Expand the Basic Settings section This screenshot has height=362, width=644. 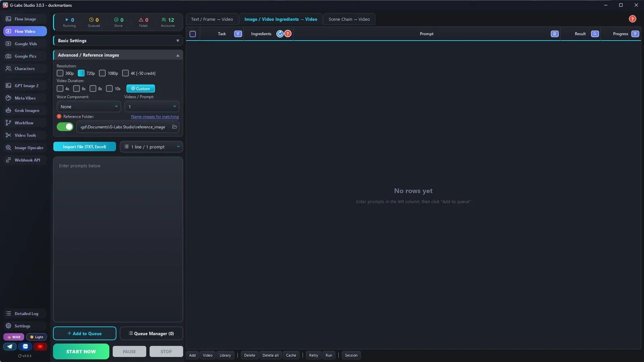(118, 41)
